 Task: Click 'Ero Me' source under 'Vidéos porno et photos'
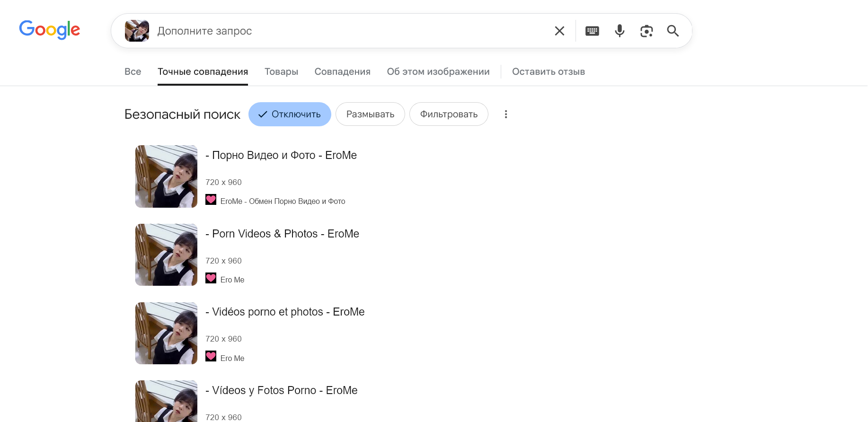pos(232,358)
